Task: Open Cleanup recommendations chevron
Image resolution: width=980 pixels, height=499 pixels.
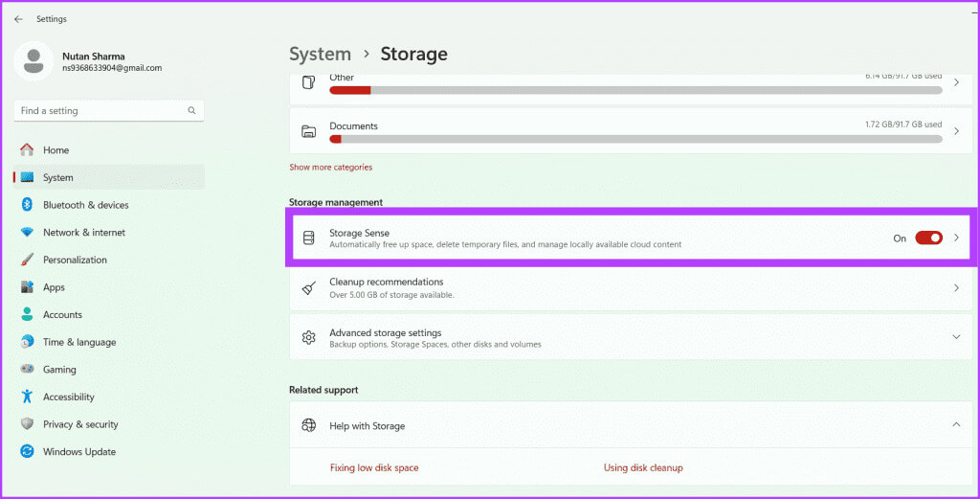Action: click(x=956, y=287)
